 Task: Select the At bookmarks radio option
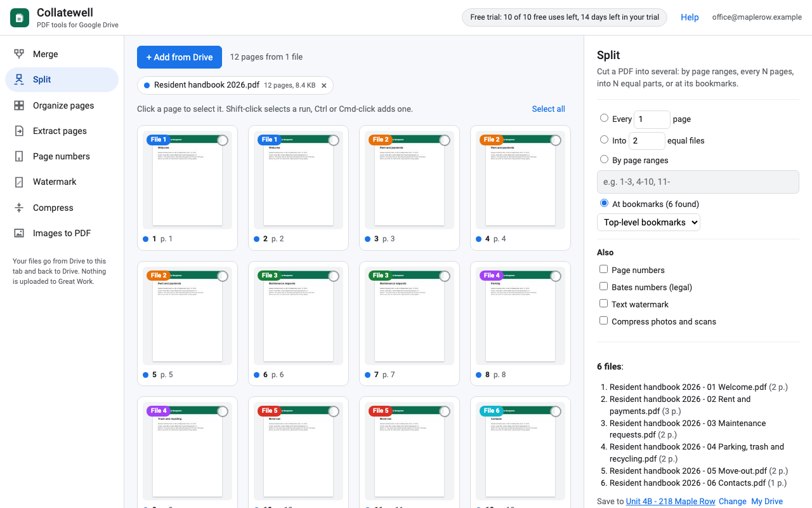[604, 203]
